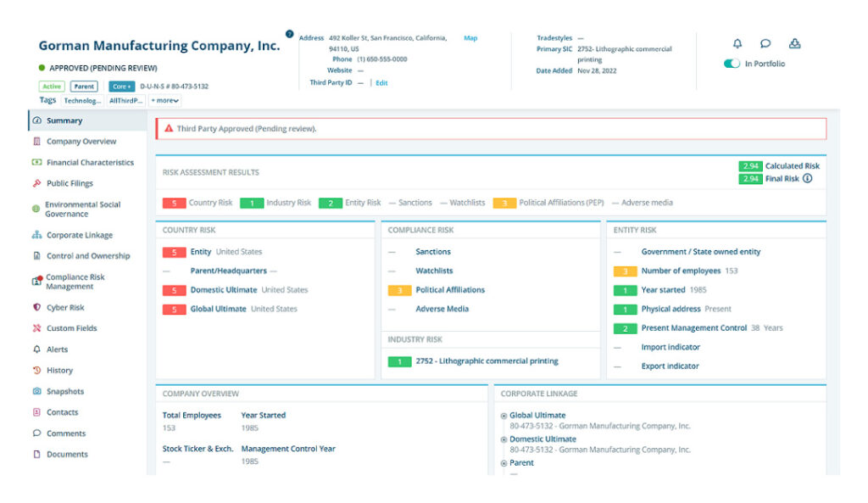Click the Custom Fields tools icon
Viewport: 868px width, 503px height.
36,328
